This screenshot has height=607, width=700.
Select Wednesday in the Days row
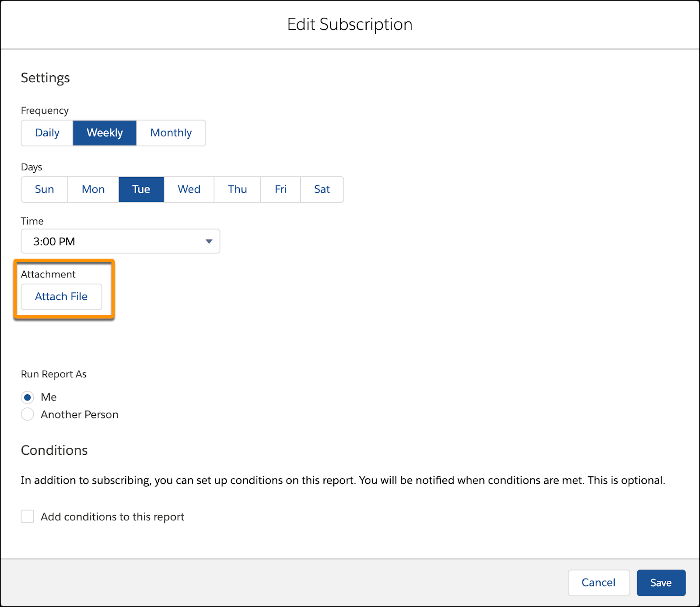[189, 189]
